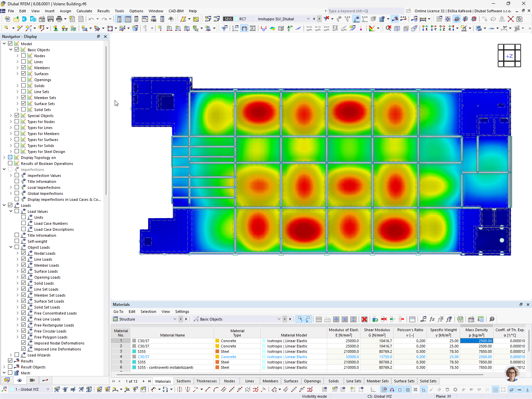Expand the Special Objects tree node
The width and height of the screenshot is (532, 399).
pos(10,115)
